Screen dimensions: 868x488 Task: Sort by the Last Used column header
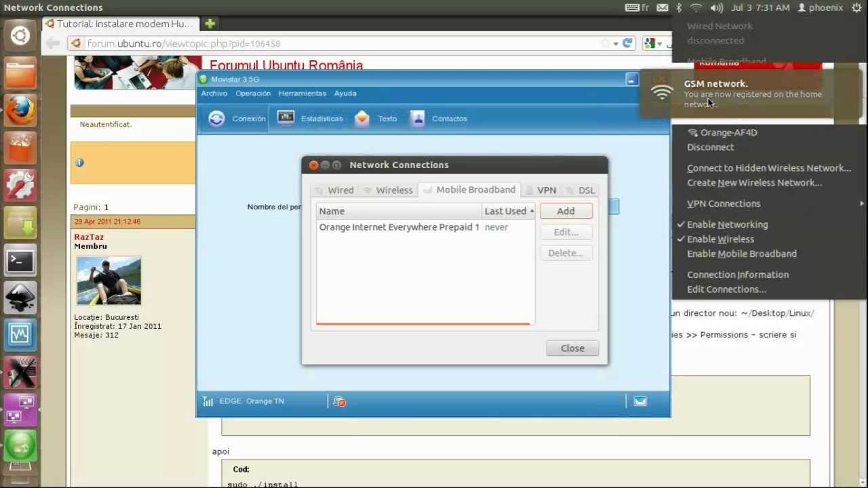click(x=509, y=211)
